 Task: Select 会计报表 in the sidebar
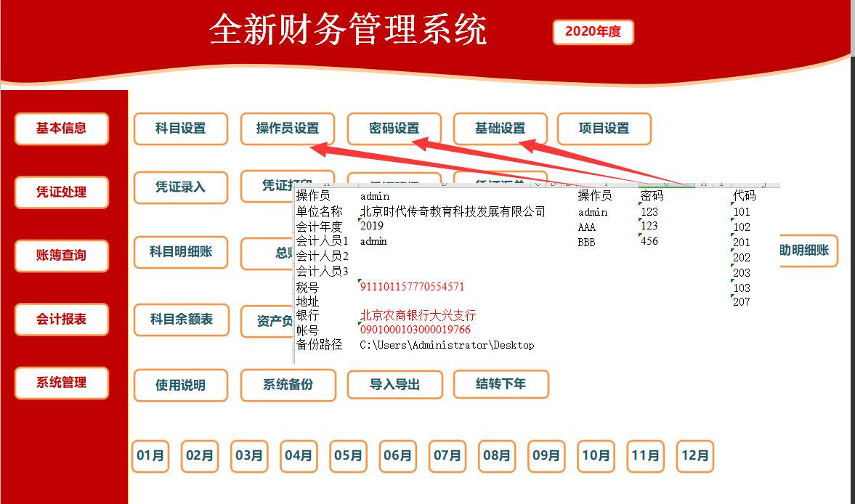pos(61,320)
